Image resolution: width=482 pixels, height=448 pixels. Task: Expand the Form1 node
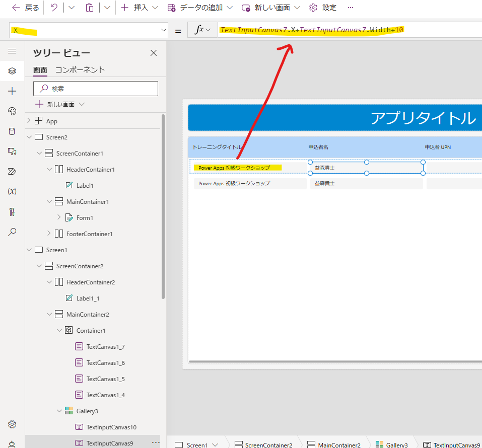pyautogui.click(x=59, y=217)
